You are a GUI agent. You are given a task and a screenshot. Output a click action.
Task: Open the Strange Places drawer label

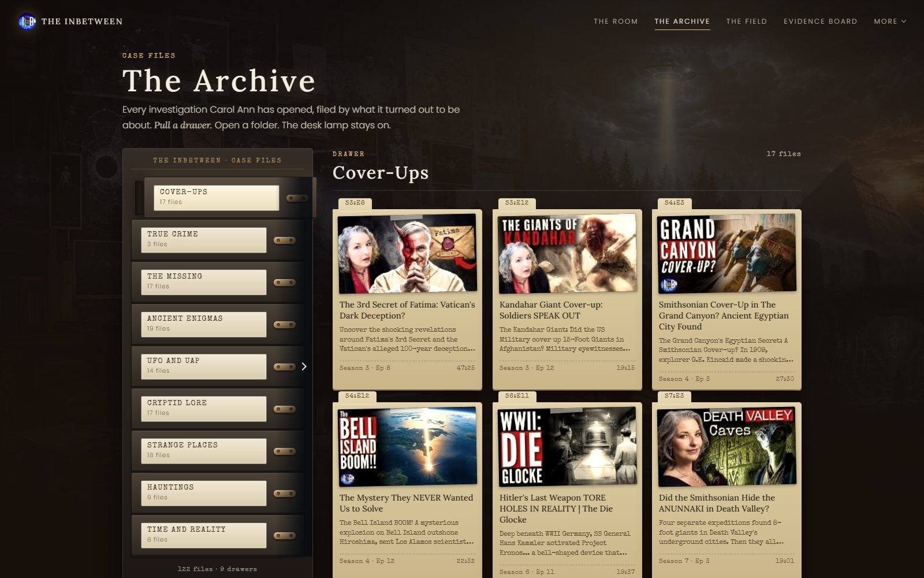pos(204,451)
